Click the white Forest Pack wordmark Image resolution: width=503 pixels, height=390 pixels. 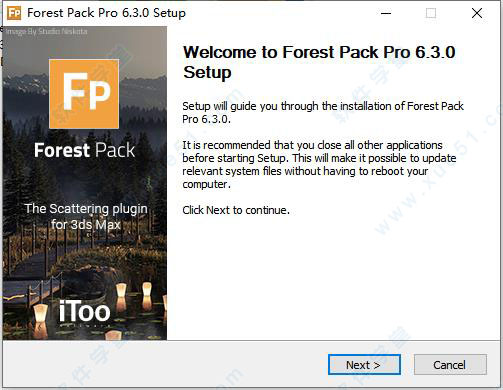[85, 150]
